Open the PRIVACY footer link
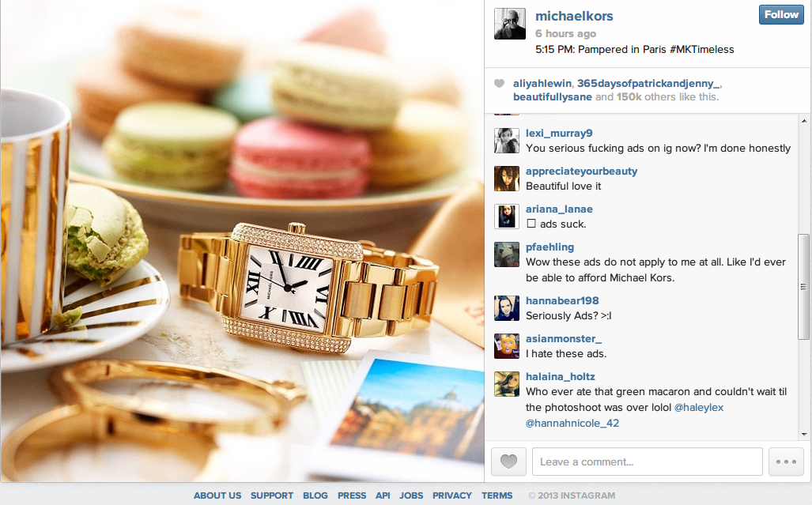 452,496
